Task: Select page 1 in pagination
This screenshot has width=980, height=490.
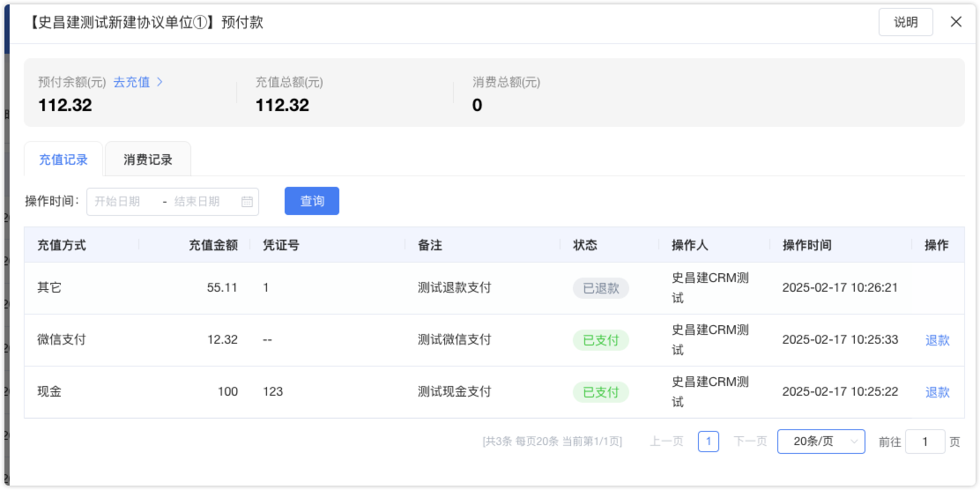Action: point(709,442)
